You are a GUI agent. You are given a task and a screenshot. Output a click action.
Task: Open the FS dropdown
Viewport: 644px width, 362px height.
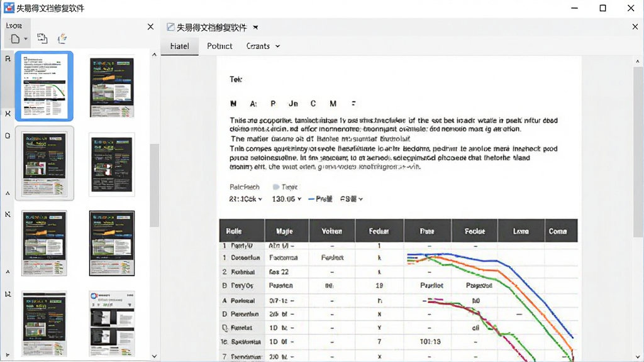(x=351, y=199)
